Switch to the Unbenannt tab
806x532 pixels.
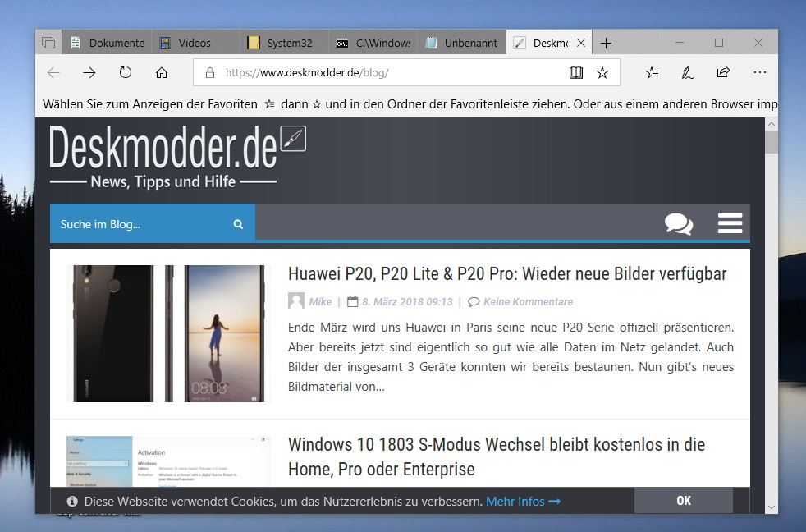[x=461, y=43]
